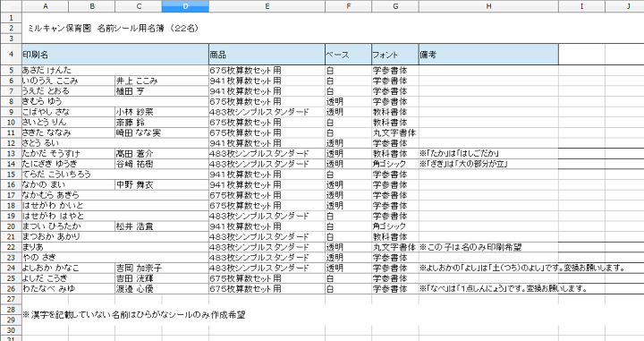The image size is (644, 341).
Task: Select column E header
Action: tap(267, 6)
